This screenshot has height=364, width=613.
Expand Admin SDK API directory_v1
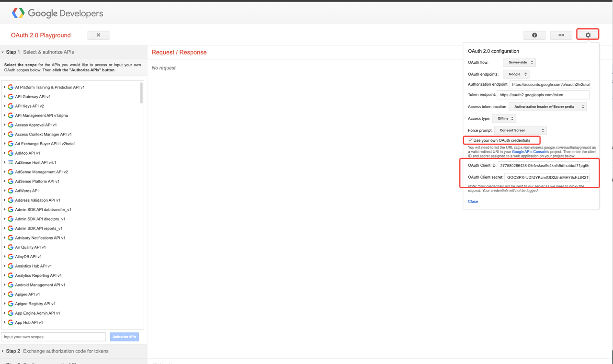click(5, 219)
